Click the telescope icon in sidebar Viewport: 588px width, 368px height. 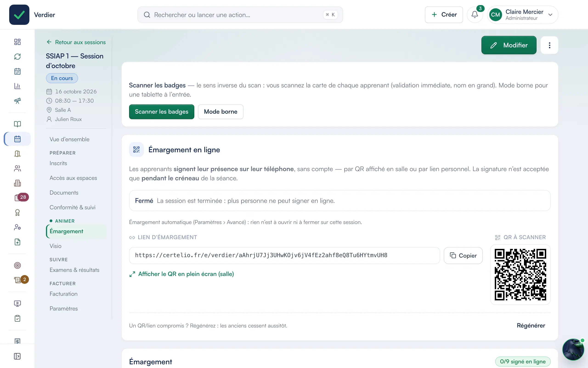17,101
